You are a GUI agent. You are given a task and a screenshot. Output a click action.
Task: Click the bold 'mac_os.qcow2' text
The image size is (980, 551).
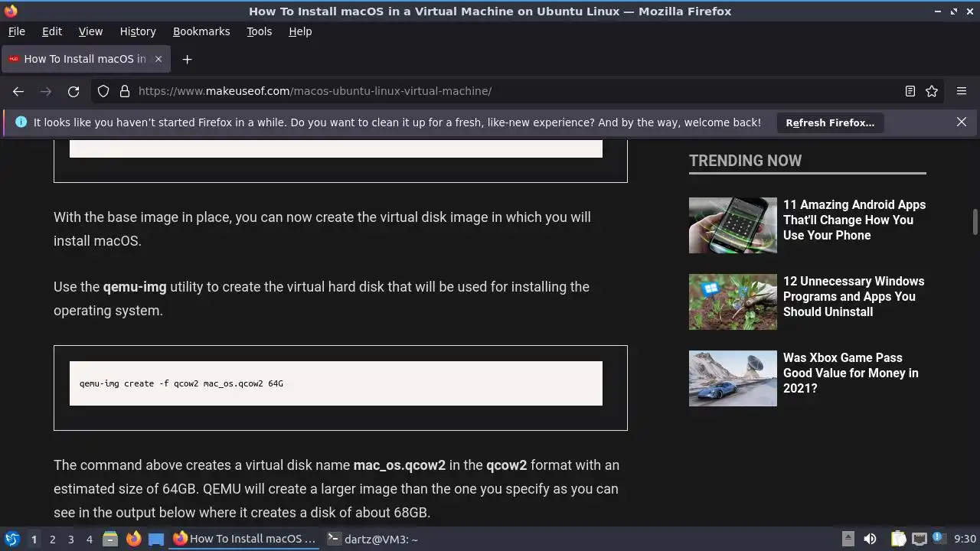pyautogui.click(x=399, y=465)
